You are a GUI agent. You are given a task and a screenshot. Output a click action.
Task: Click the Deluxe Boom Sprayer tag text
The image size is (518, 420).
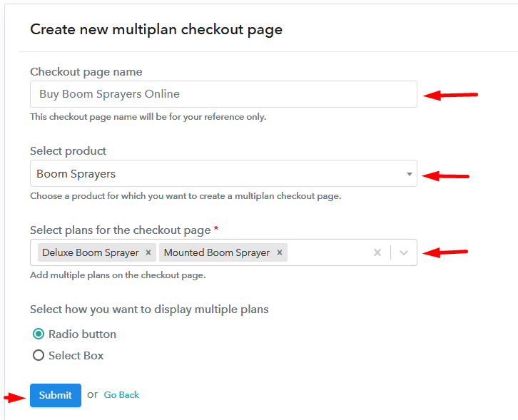[x=90, y=252]
